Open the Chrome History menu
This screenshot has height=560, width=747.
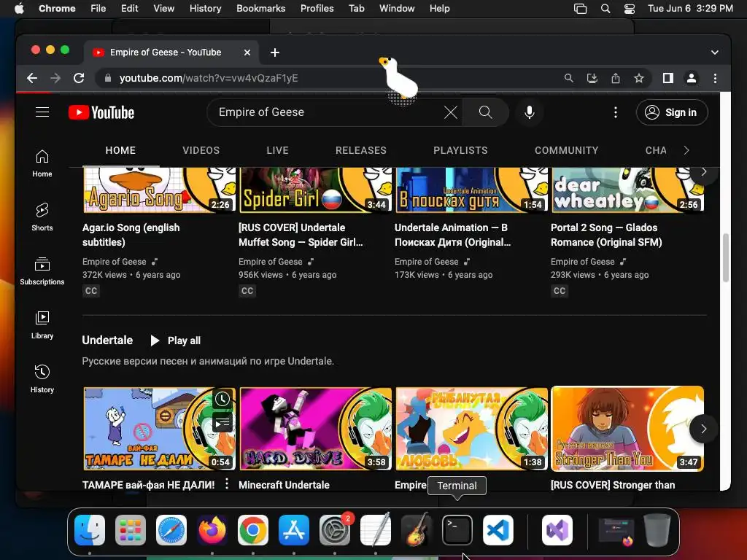(205, 9)
